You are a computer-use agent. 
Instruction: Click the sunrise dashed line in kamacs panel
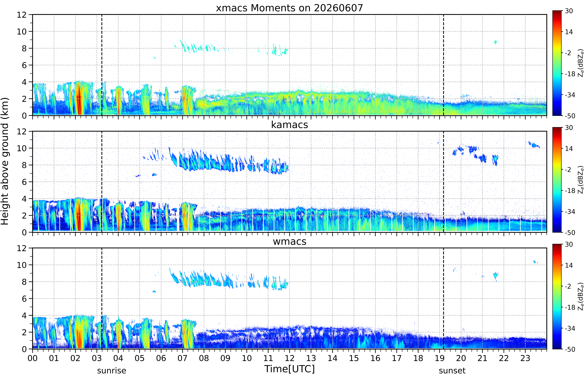coord(102,182)
